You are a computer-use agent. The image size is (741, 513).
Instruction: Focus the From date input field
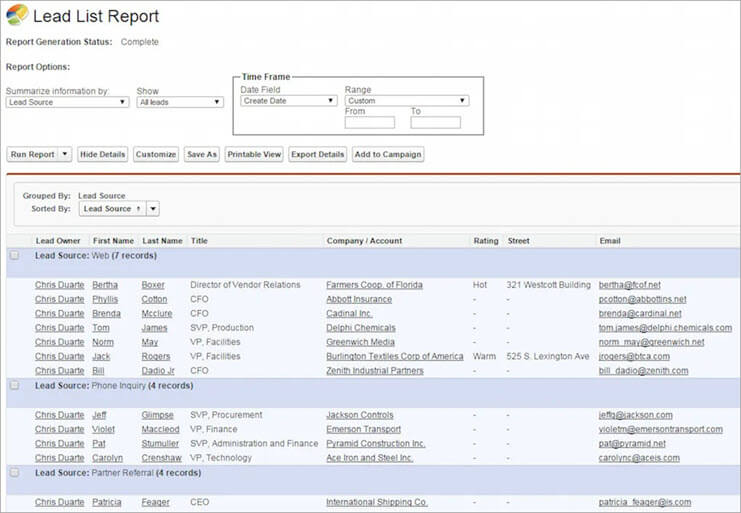370,123
